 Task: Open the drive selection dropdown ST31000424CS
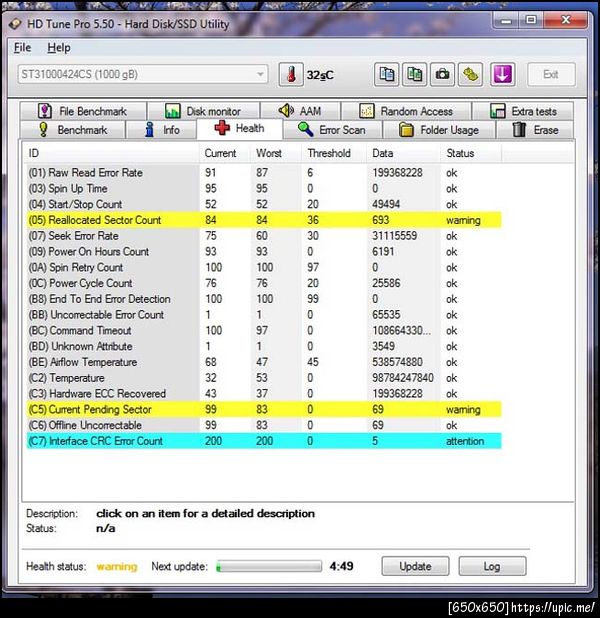click(x=143, y=74)
